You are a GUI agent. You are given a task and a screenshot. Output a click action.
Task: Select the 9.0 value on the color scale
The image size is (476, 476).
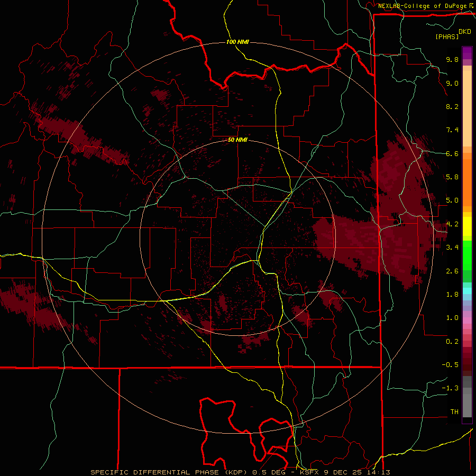click(452, 84)
